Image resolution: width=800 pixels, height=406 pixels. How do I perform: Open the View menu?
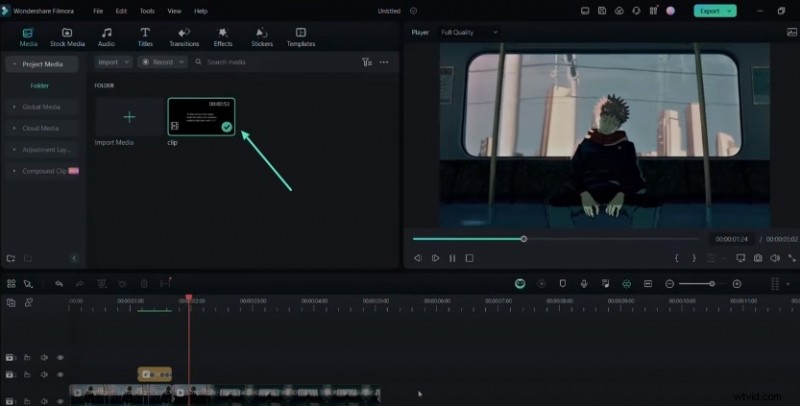174,11
